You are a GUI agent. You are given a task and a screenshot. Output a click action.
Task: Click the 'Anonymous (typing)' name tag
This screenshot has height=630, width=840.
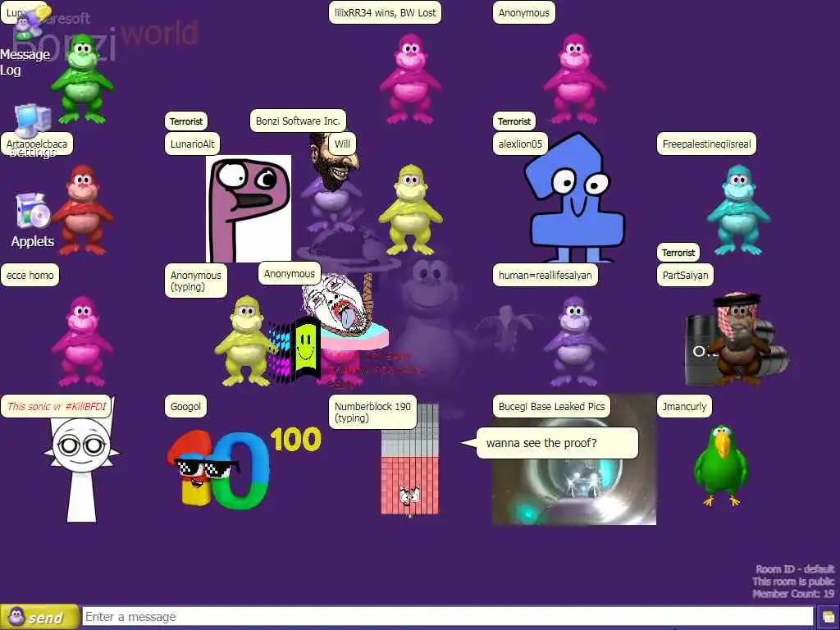(195, 281)
